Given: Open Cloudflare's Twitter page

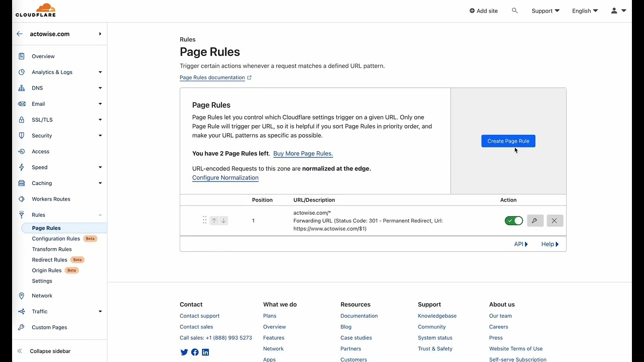Looking at the screenshot, I should click(x=184, y=352).
